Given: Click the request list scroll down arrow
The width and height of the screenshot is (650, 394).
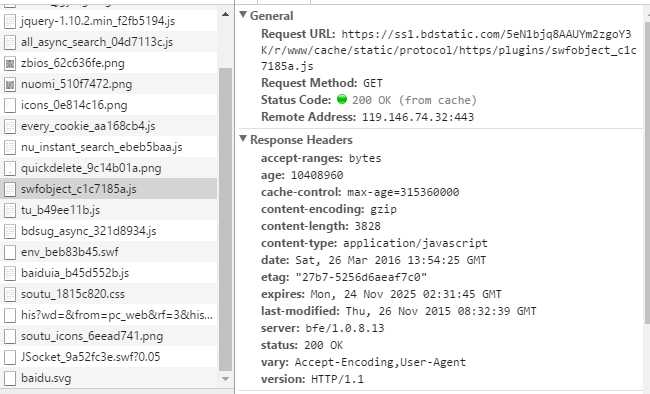Looking at the screenshot, I should (x=225, y=379).
